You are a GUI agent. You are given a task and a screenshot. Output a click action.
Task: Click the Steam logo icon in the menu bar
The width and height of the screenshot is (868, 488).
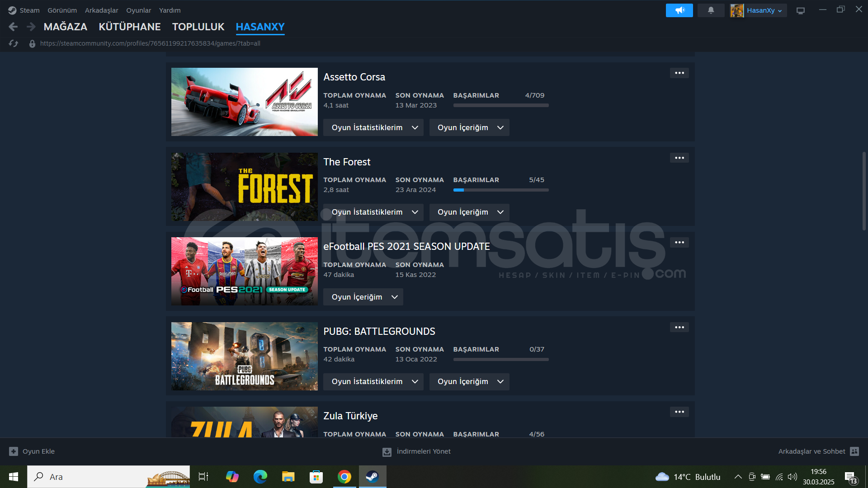12,10
